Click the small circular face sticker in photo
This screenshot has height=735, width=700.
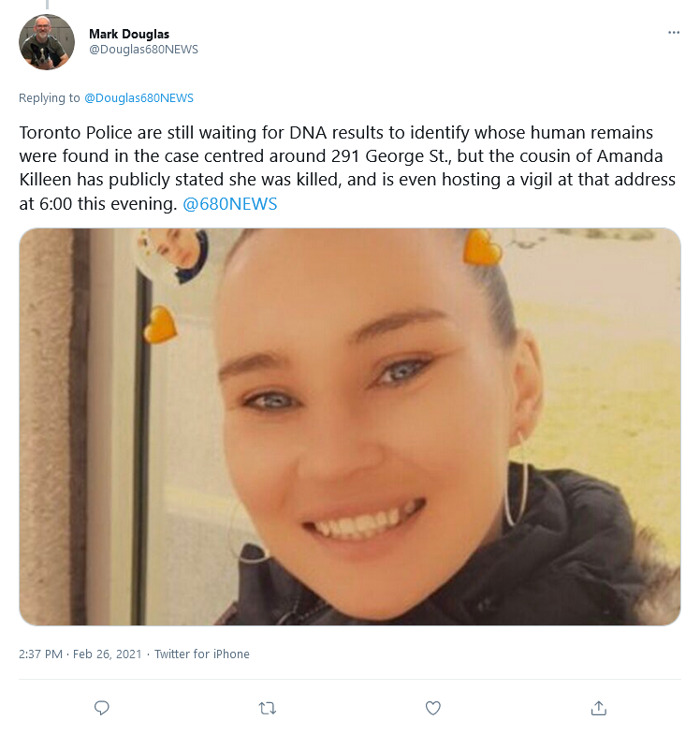tap(172, 253)
